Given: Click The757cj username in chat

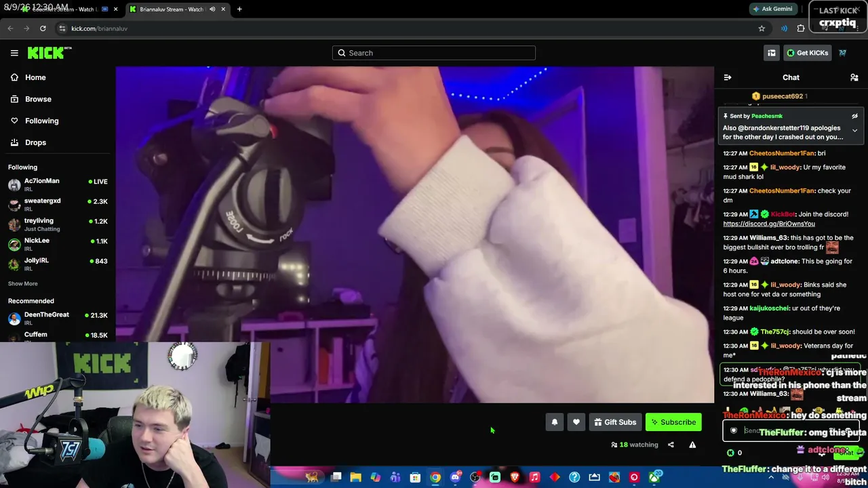Looking at the screenshot, I should coord(774,331).
